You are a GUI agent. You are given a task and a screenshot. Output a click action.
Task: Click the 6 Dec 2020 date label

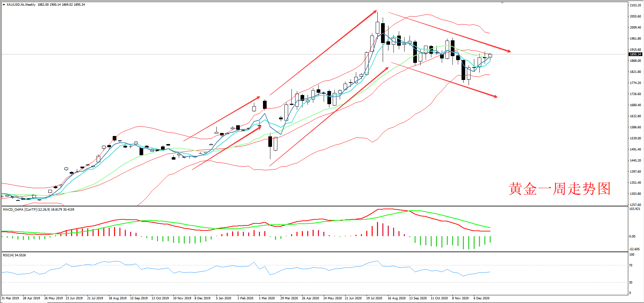coord(481,298)
